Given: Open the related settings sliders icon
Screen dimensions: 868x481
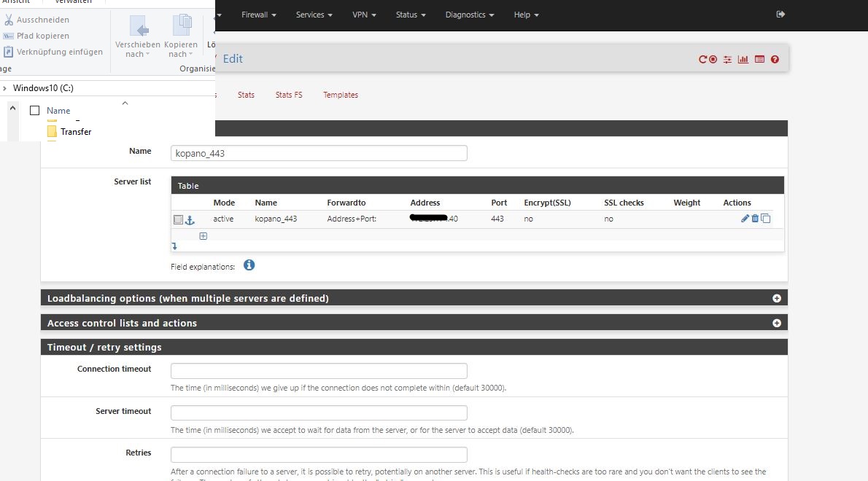Looking at the screenshot, I should (727, 60).
